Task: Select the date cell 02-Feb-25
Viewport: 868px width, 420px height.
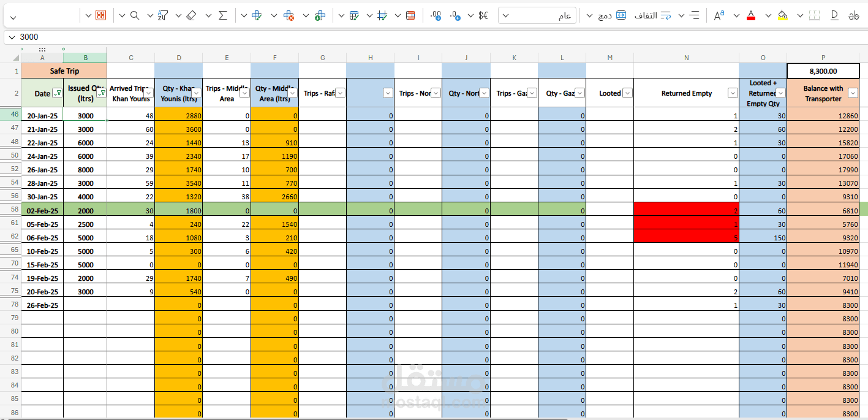Action: (42, 210)
